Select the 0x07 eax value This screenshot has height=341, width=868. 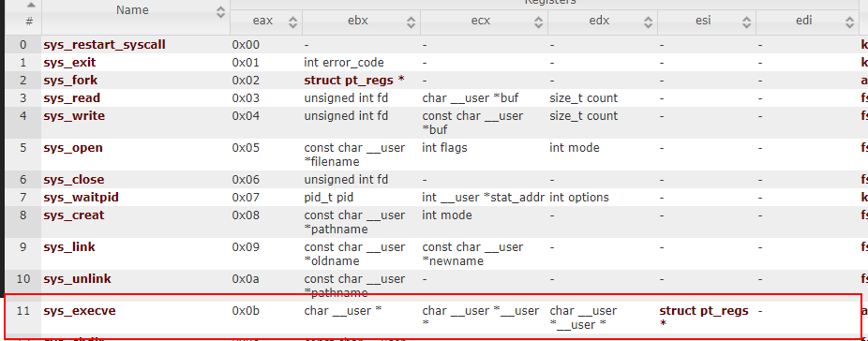(246, 197)
